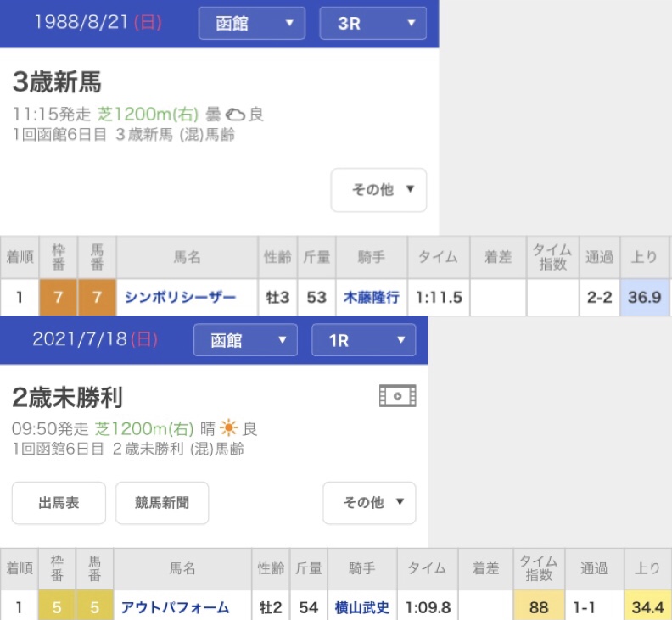The height and width of the screenshot is (620, 672).
Task: Play the race video for 2歳未勝利
Action: 397,396
